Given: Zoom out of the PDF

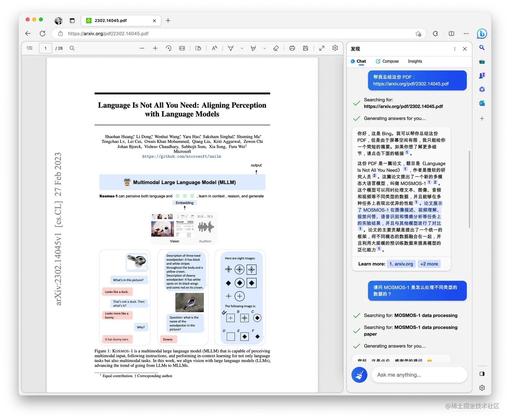Looking at the screenshot, I should 142,48.
